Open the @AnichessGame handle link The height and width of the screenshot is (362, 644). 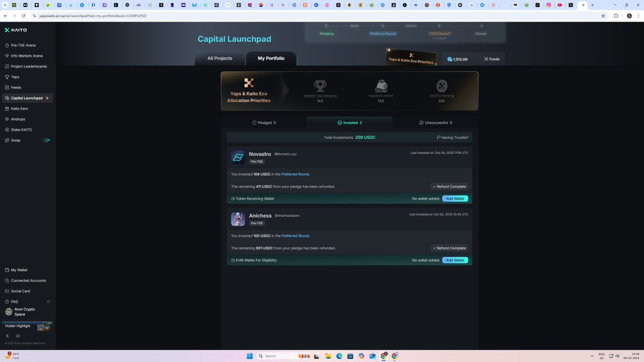(x=287, y=216)
